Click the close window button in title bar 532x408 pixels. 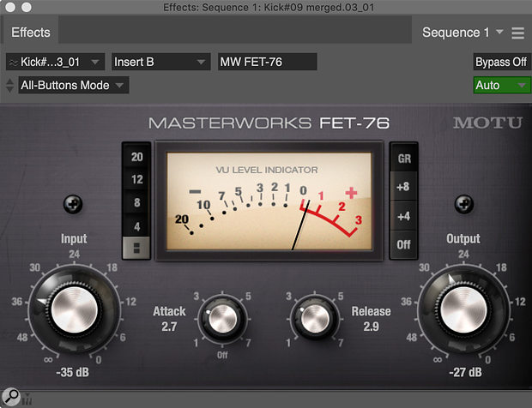click(10, 7)
